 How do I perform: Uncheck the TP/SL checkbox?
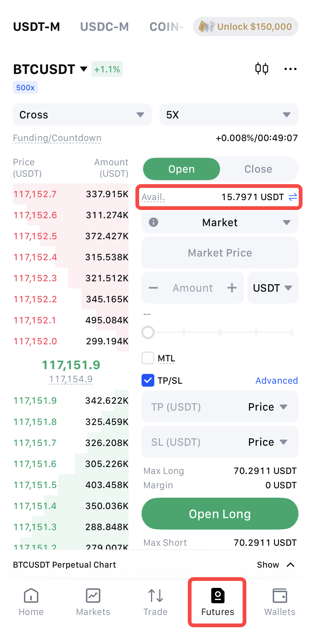148,380
